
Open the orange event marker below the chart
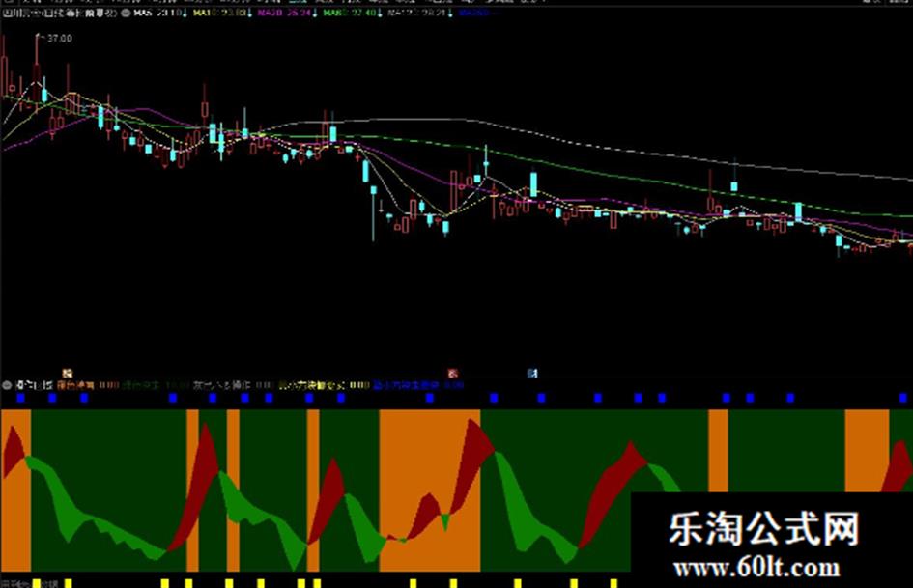point(68,374)
